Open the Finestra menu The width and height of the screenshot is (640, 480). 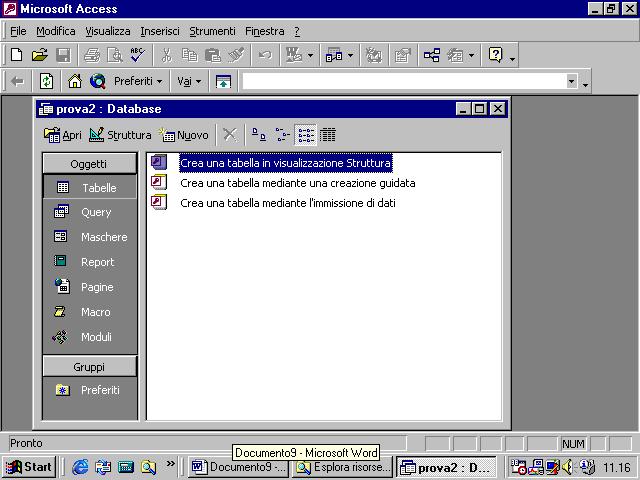264,31
